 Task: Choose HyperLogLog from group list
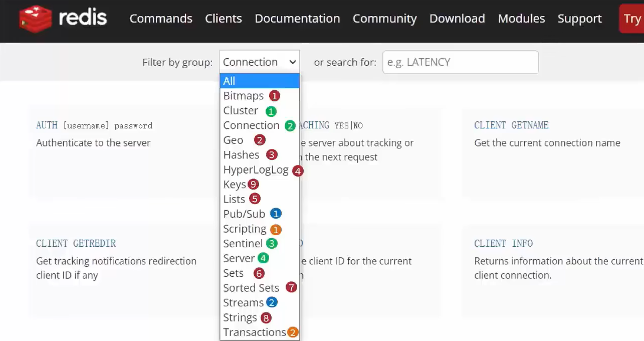click(260, 169)
